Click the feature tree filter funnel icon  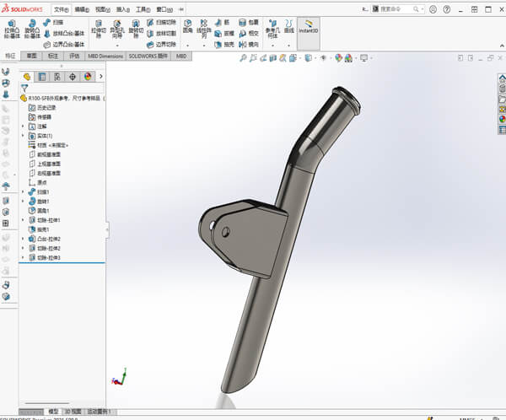click(x=24, y=88)
